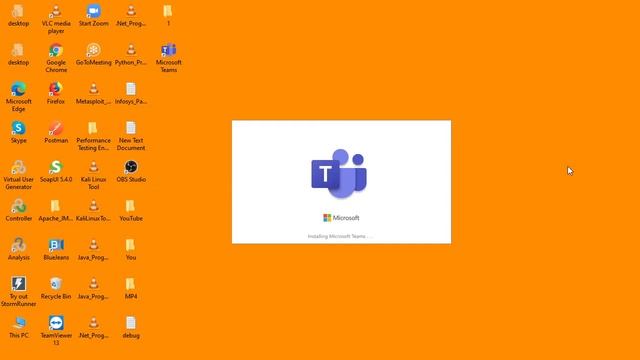The height and width of the screenshot is (360, 640).
Task: Open the SoapUI 5.4.0 shortcut
Action: point(56,172)
